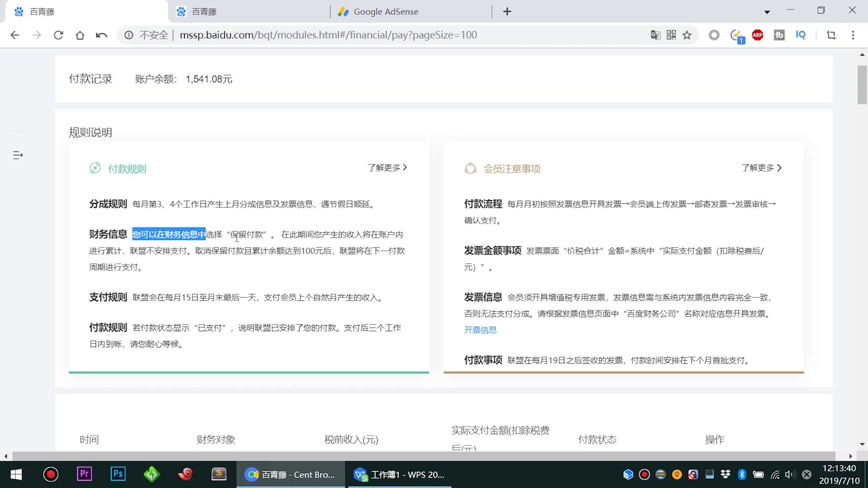Expand Chrome tab search dropdown arrow

pos(767,12)
